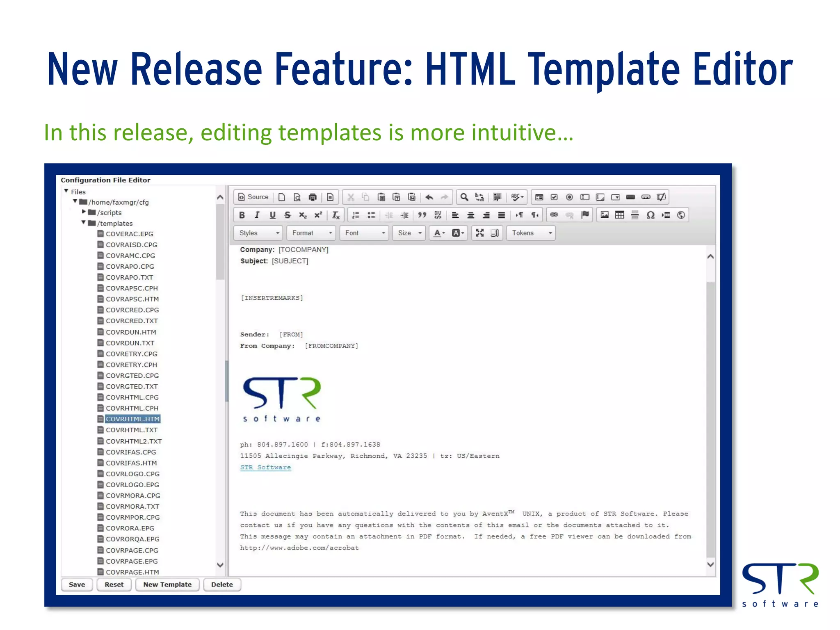The height and width of the screenshot is (630, 840).
Task: Insert a horizontal line
Action: pyautogui.click(x=635, y=215)
